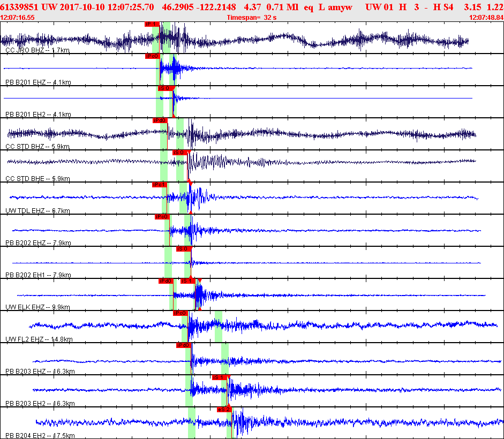Screen dimensions: 504x439
Task: Click the 'CC JRO BHZ -- 1.7km' channel label
Action: [x=37, y=50]
